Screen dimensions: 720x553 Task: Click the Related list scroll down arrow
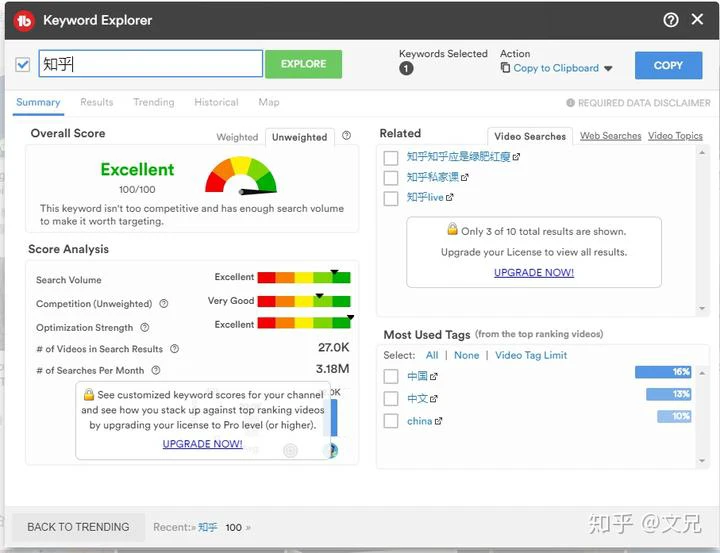coord(702,309)
